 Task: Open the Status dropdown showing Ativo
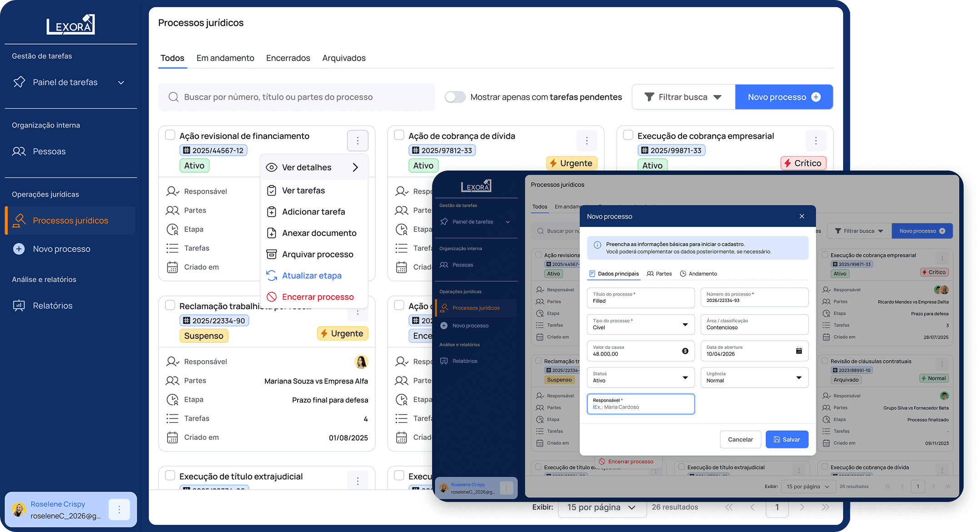[x=641, y=377]
